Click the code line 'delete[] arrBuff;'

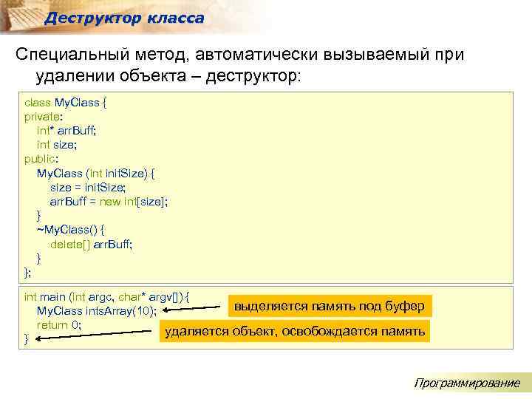pos(91,245)
